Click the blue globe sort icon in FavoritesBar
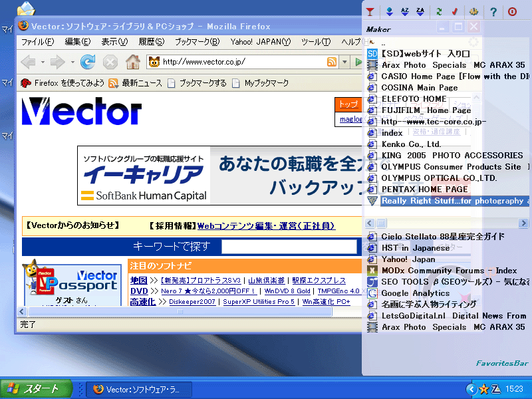This screenshot has height=399, width=532. [x=390, y=12]
